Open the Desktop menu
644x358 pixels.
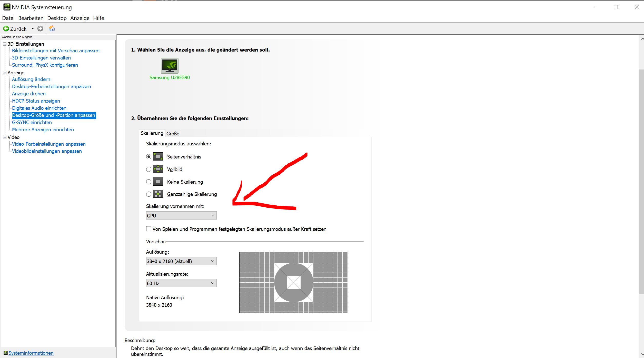[57, 18]
